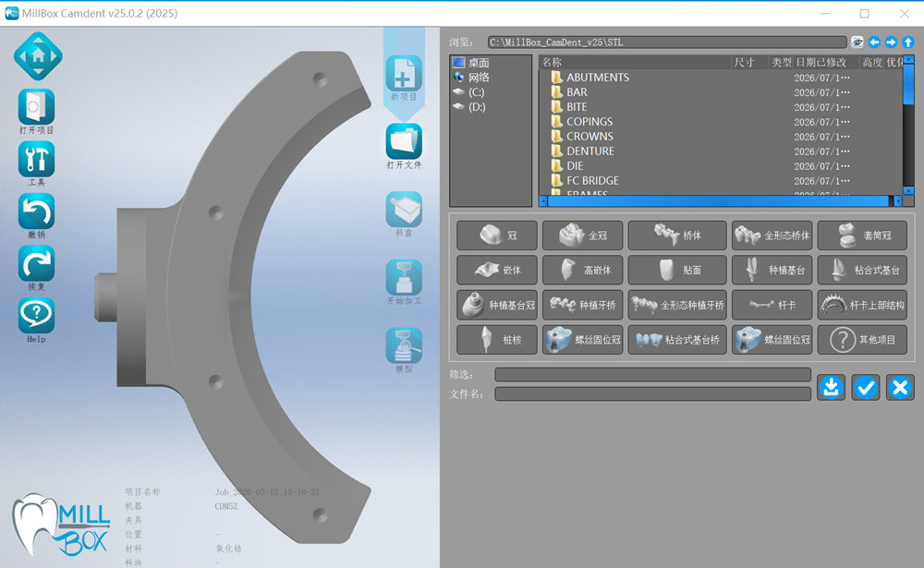Select the 高嵌体 onlay type
This screenshot has height=568, width=924.
click(x=583, y=270)
